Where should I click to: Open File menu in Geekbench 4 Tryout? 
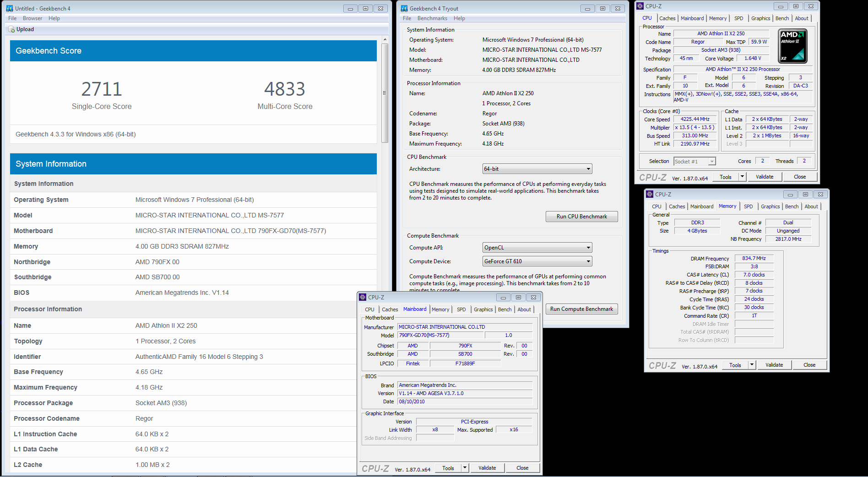407,18
